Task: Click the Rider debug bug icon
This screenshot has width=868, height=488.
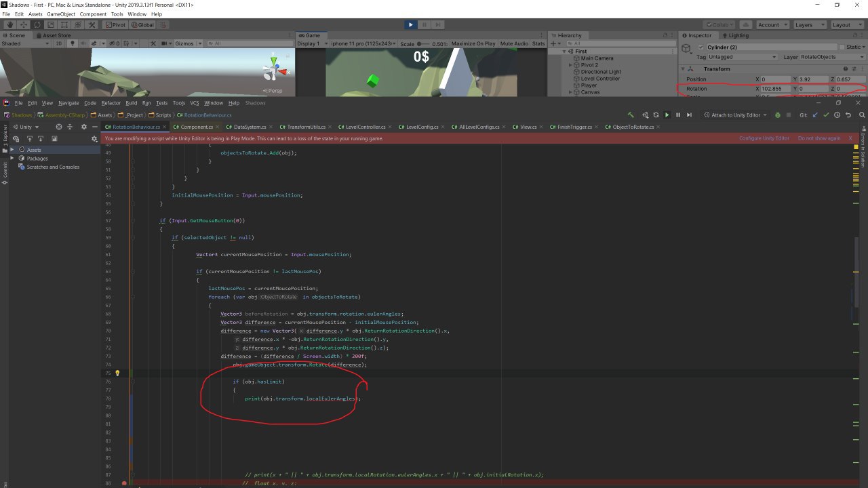Action: (x=778, y=115)
